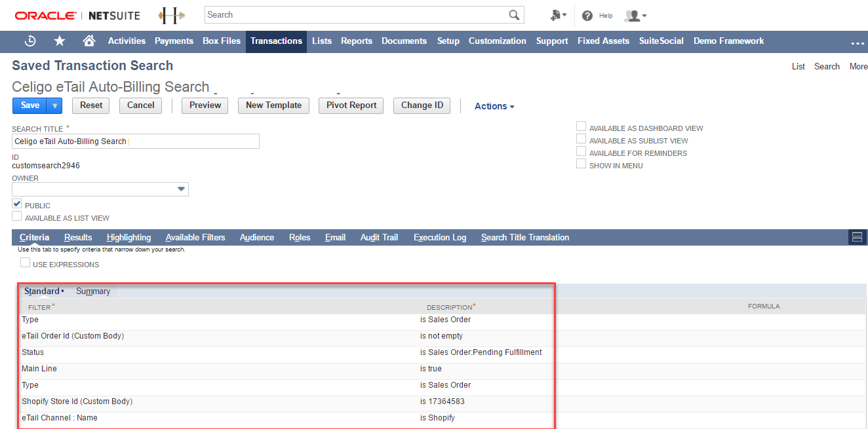Open the Transactions menu
The image size is (868, 429).
[276, 41]
